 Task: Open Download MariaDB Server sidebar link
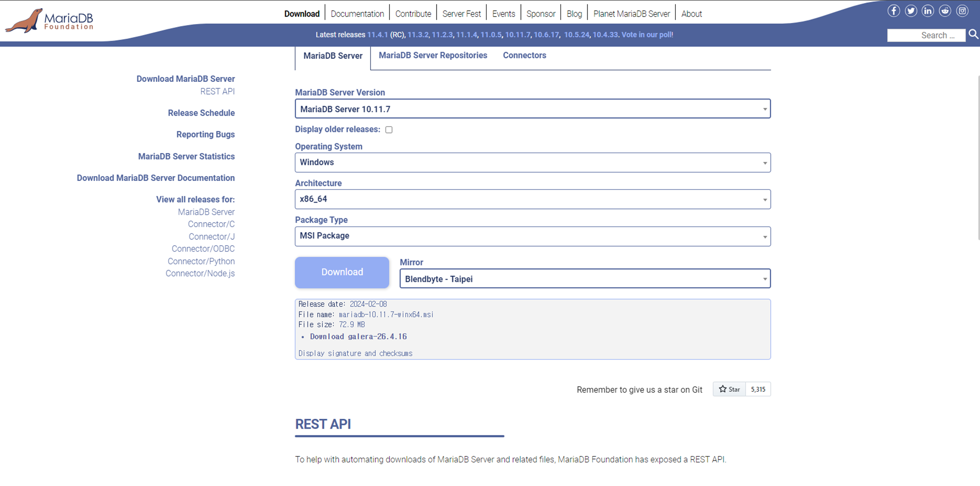[186, 79]
